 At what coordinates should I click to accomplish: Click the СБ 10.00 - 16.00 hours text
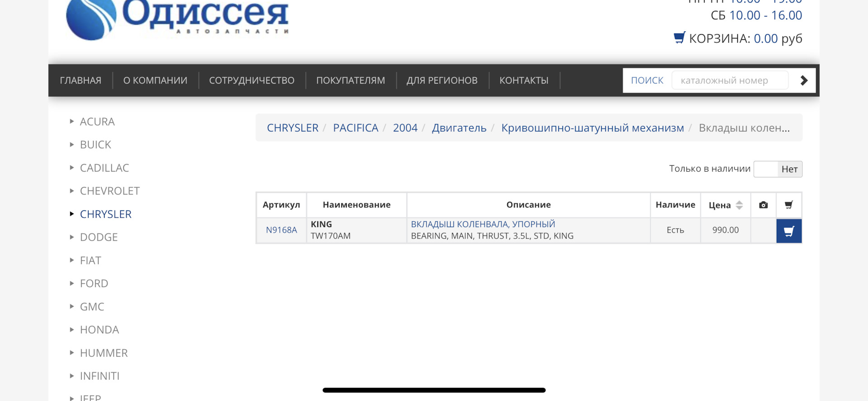pos(756,15)
